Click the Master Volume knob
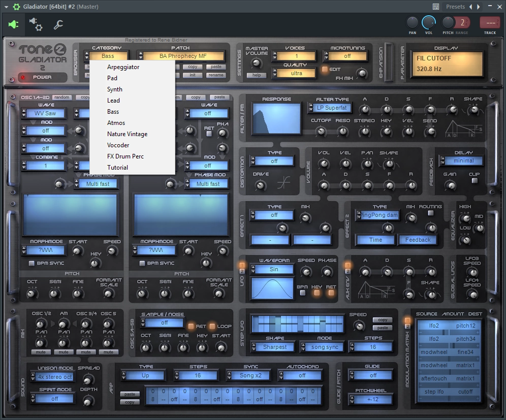Screen dimensions: 506x420 click(257, 63)
